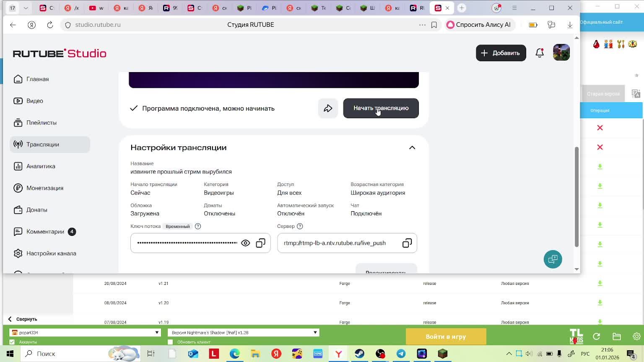Reveal the stream key with eye icon
The image size is (644, 362).
245,243
